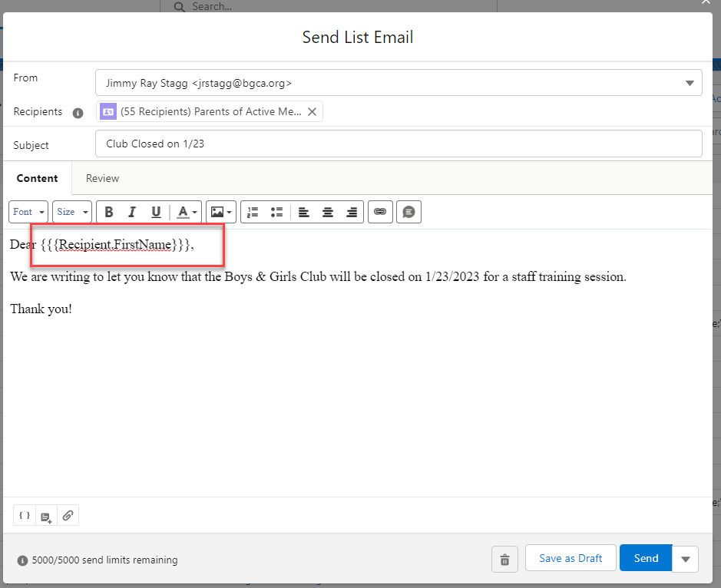Attach a file with the paperclip icon
Viewport: 721px width, 588px height.
pyautogui.click(x=68, y=515)
